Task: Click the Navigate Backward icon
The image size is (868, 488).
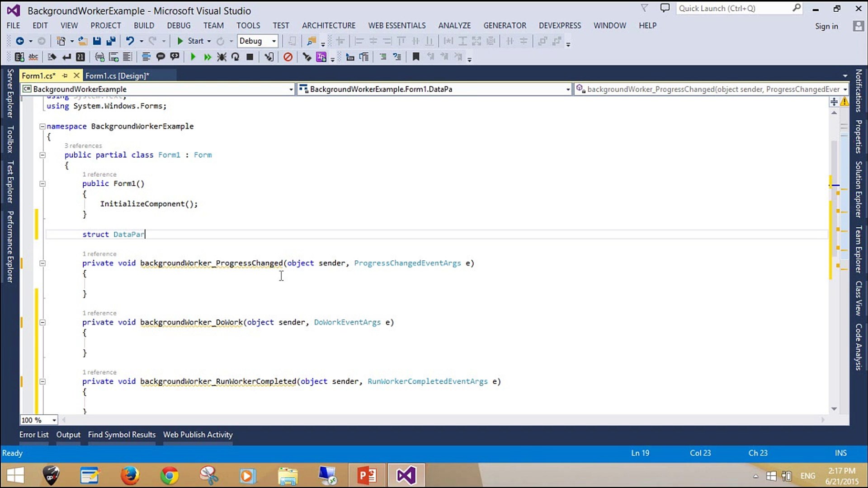Action: (x=20, y=41)
